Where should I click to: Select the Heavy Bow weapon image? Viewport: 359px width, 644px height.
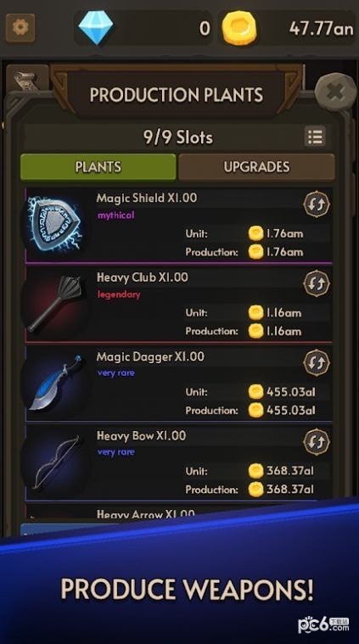(x=54, y=462)
